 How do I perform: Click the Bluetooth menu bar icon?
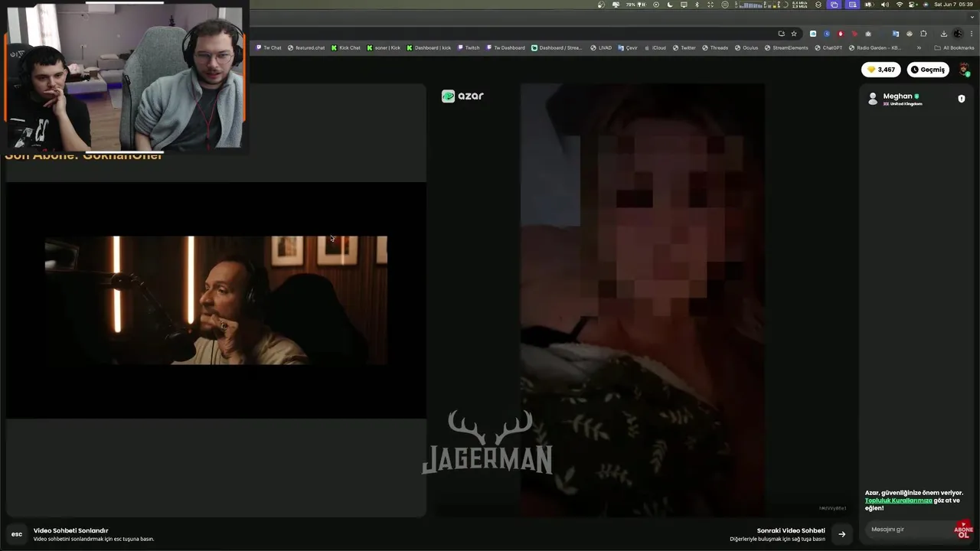coord(697,5)
